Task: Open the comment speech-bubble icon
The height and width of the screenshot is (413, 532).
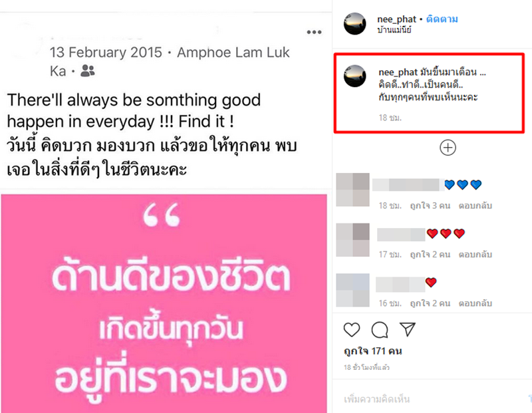Action: (x=380, y=329)
